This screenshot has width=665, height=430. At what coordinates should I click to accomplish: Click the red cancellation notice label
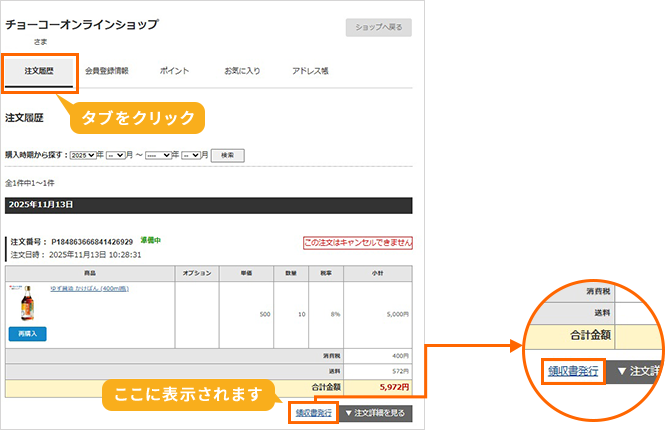[x=357, y=243]
